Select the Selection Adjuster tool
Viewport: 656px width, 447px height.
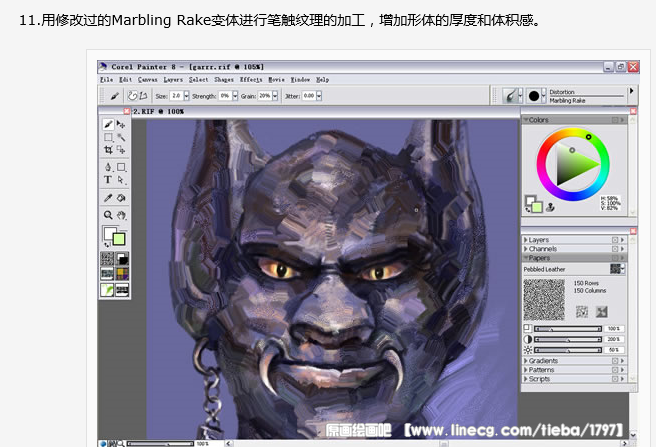[x=121, y=150]
